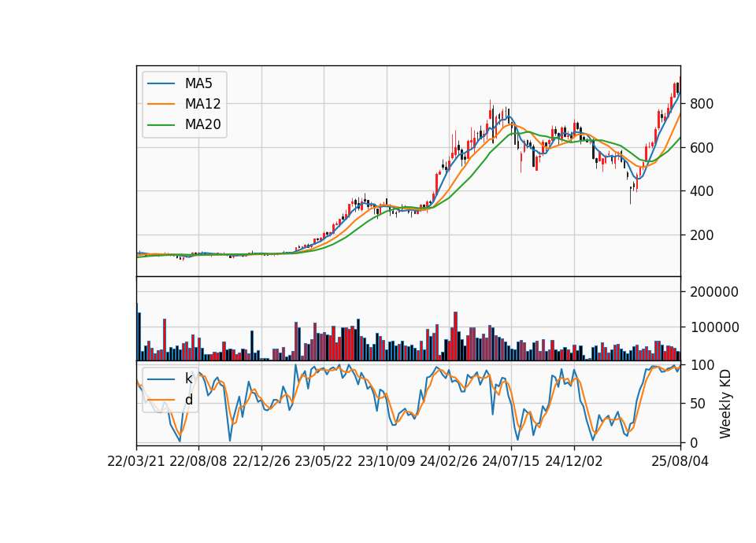Click the MA20 legend label
756x543 pixels.
click(202, 124)
